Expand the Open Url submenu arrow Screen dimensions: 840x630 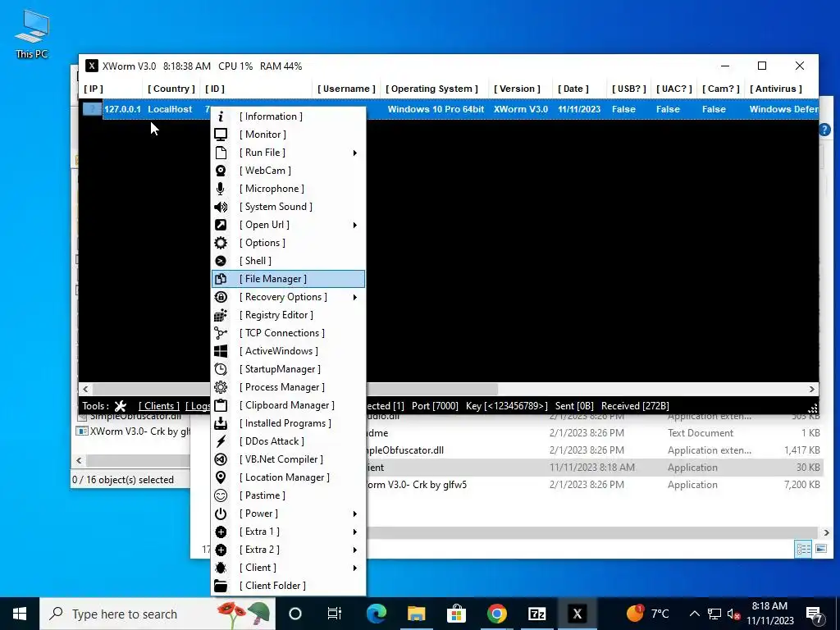[x=354, y=225]
